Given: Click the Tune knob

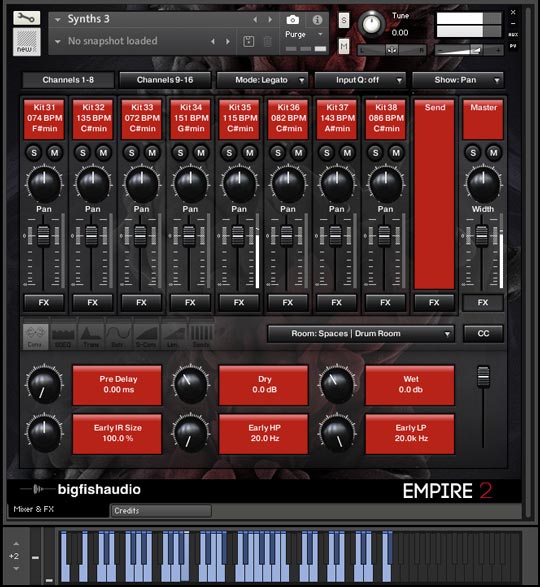Looking at the screenshot, I should tap(372, 25).
